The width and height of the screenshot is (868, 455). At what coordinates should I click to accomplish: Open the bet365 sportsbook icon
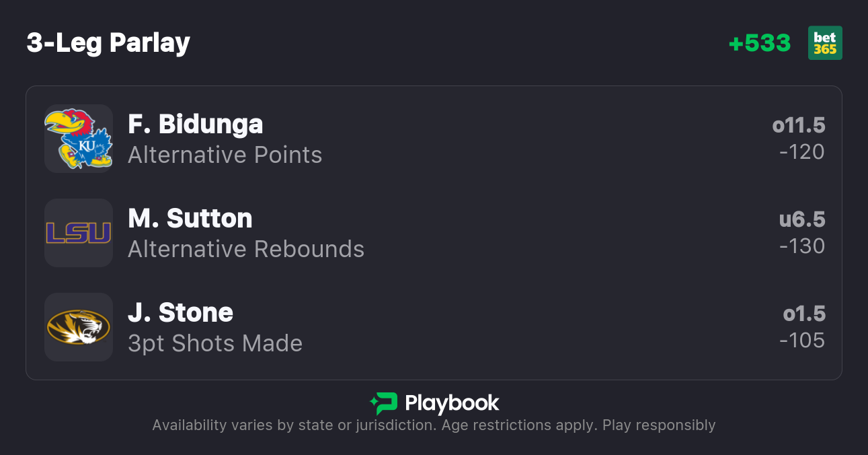pos(825,43)
